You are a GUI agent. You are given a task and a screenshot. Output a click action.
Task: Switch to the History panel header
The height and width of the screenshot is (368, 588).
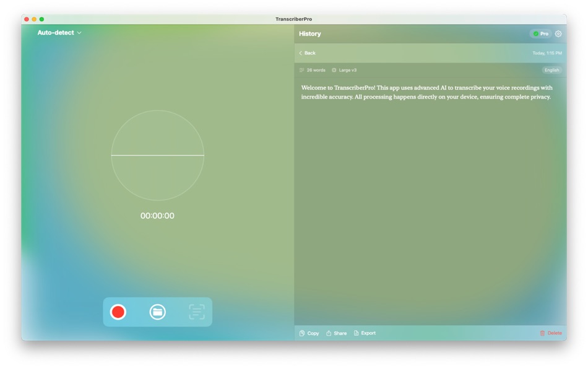tap(310, 33)
